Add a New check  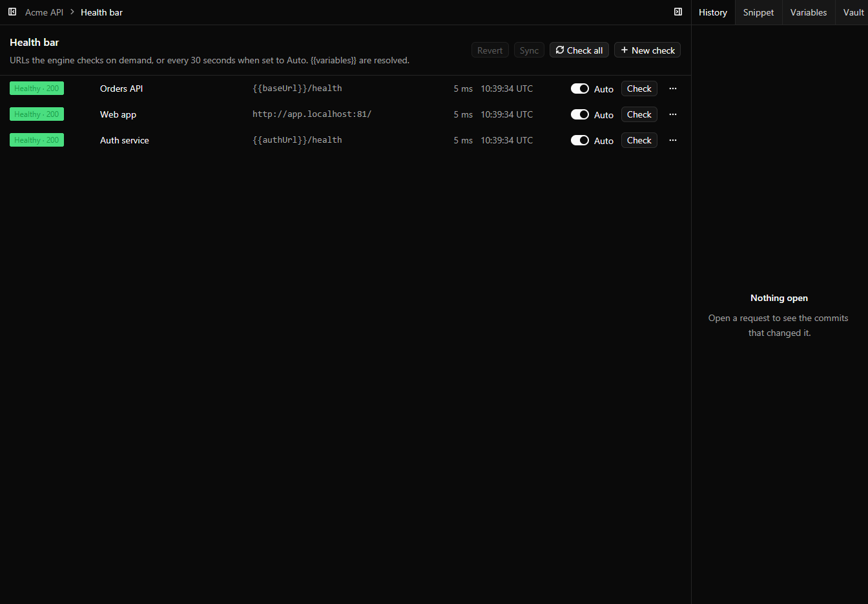click(647, 50)
